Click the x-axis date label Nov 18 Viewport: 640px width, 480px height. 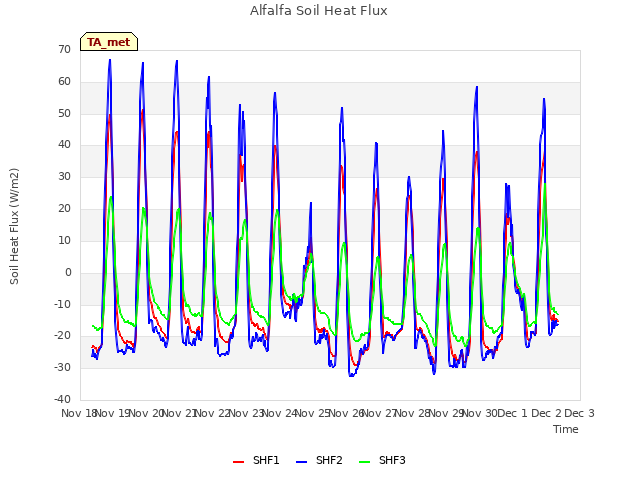(78, 413)
